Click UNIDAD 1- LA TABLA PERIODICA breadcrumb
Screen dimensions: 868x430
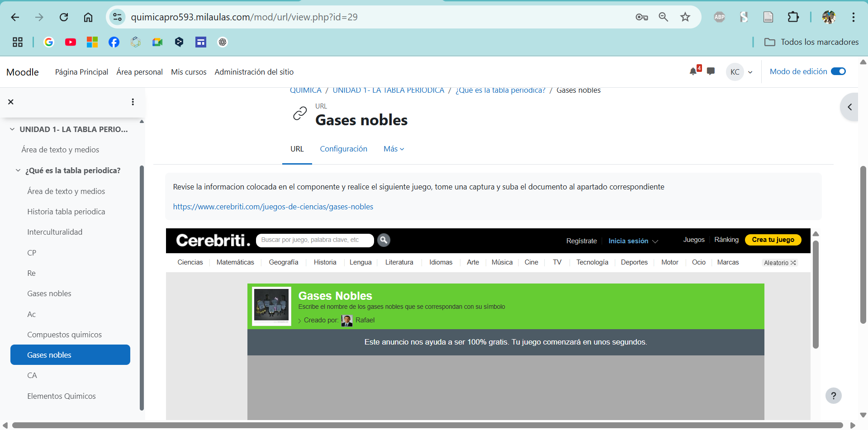tap(388, 90)
